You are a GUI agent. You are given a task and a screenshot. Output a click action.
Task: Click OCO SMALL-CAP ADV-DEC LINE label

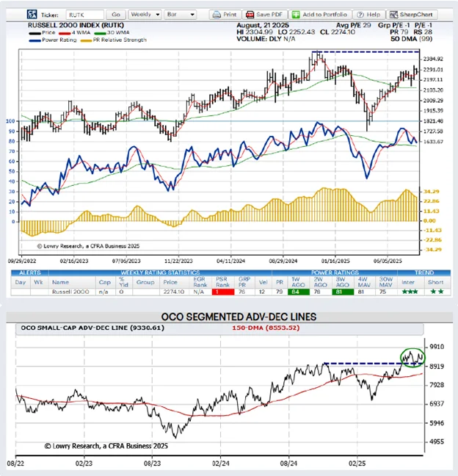click(x=92, y=328)
